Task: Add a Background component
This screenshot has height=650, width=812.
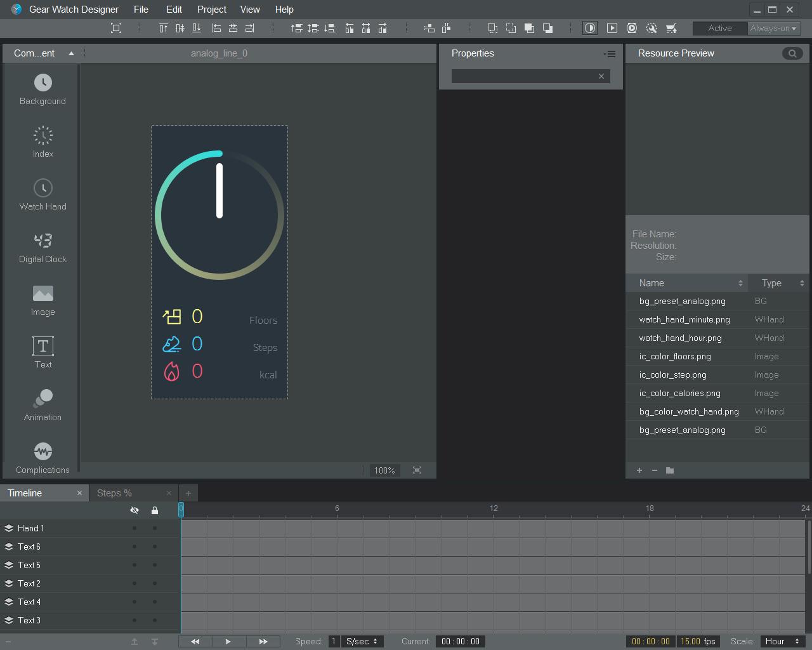Action: click(43, 90)
